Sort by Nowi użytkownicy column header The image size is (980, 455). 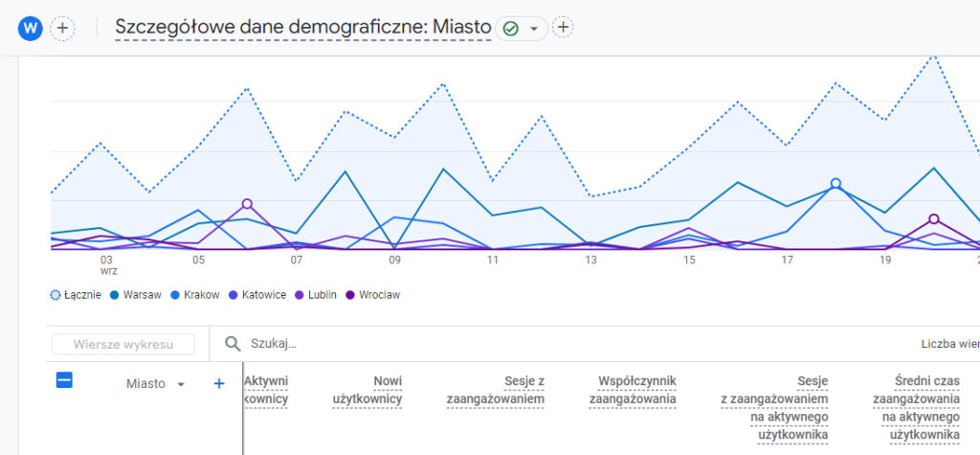tap(367, 390)
